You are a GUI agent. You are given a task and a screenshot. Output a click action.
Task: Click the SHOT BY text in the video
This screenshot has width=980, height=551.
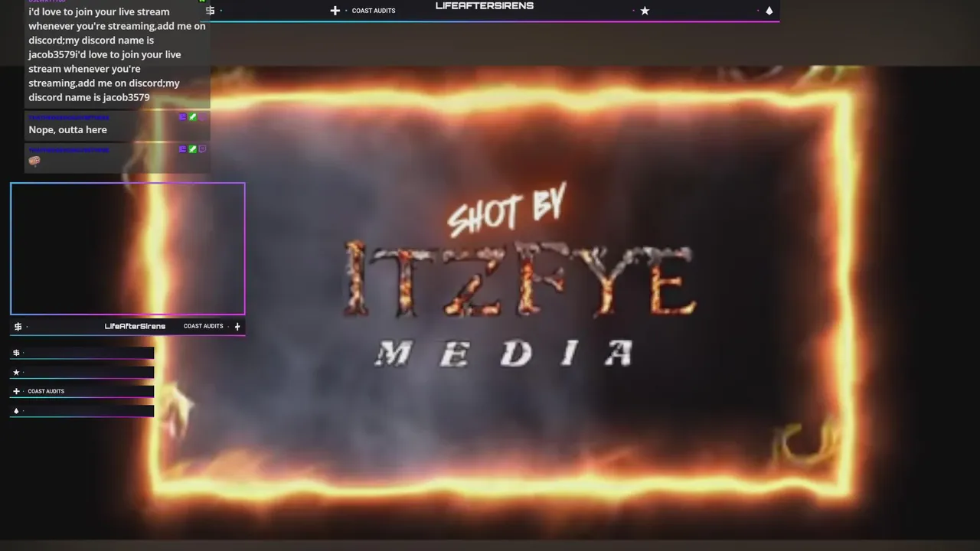506,210
